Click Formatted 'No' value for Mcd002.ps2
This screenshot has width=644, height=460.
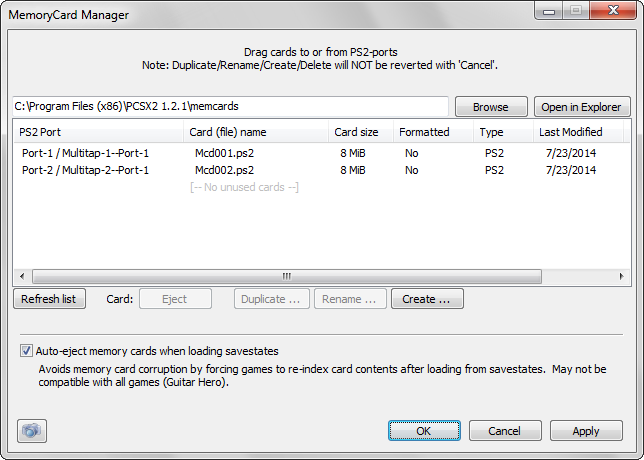412,170
